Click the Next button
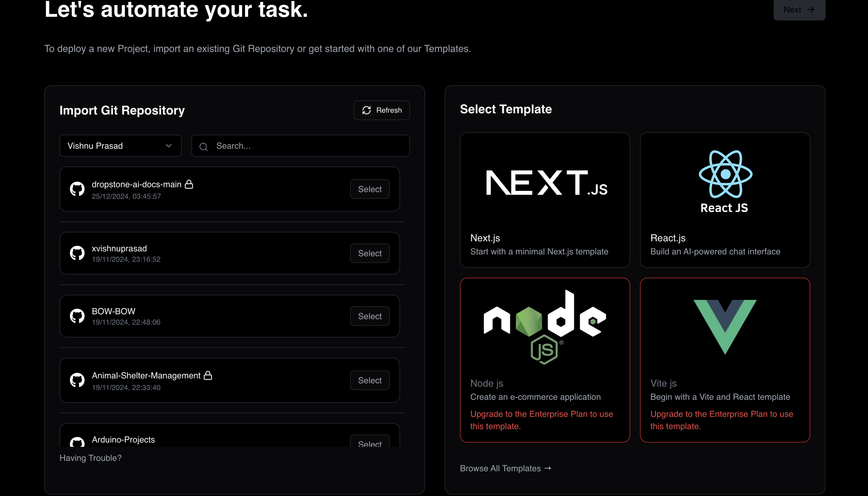868x496 pixels. point(799,9)
